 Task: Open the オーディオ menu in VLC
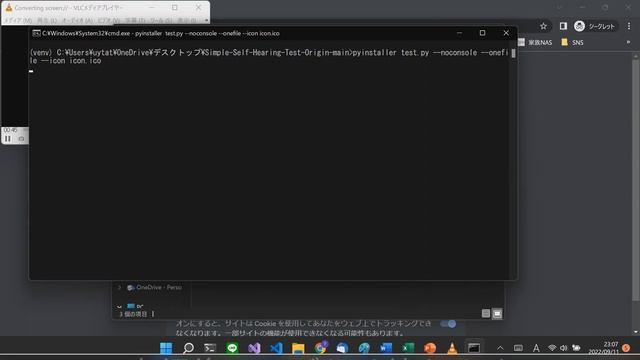78,20
